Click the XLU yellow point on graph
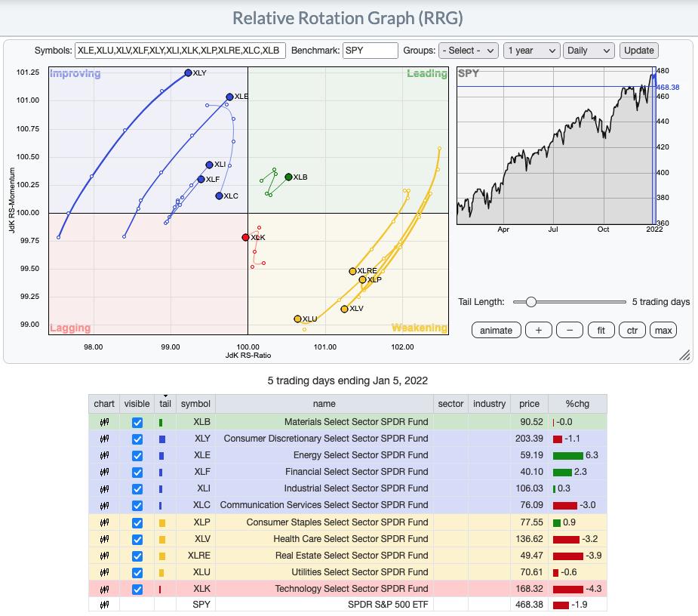This screenshot has height=616, width=698. tap(298, 319)
